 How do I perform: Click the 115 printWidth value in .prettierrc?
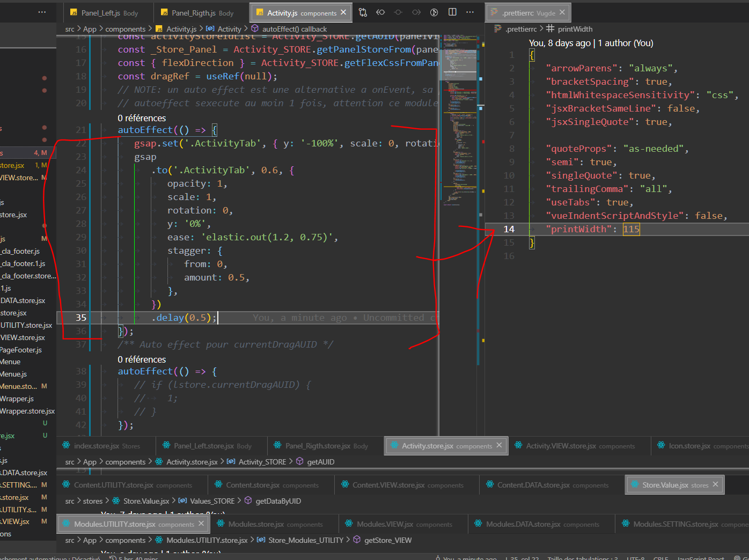631,229
